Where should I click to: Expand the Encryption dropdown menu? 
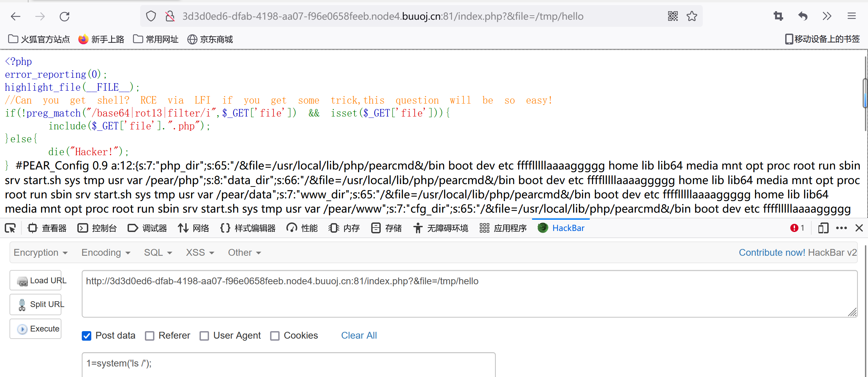(x=41, y=253)
